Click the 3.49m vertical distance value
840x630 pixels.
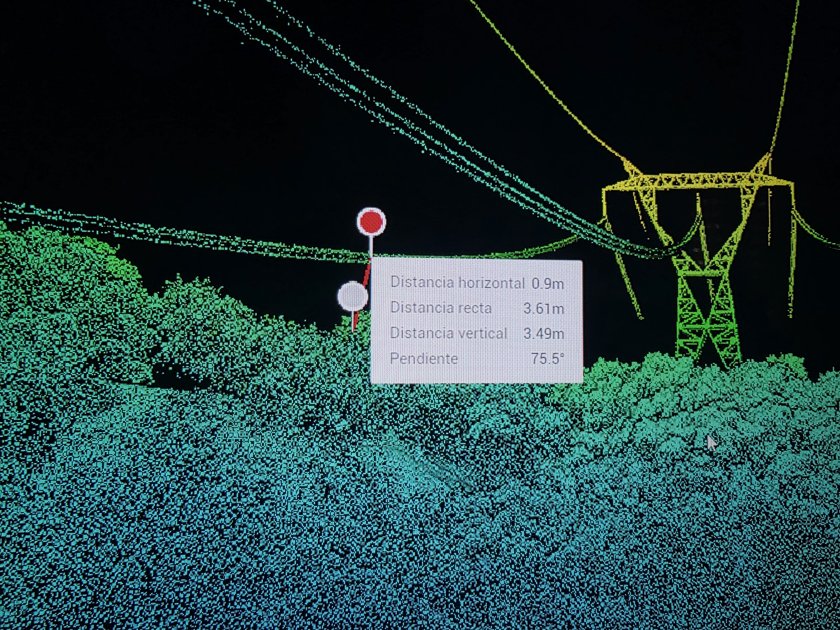[543, 333]
